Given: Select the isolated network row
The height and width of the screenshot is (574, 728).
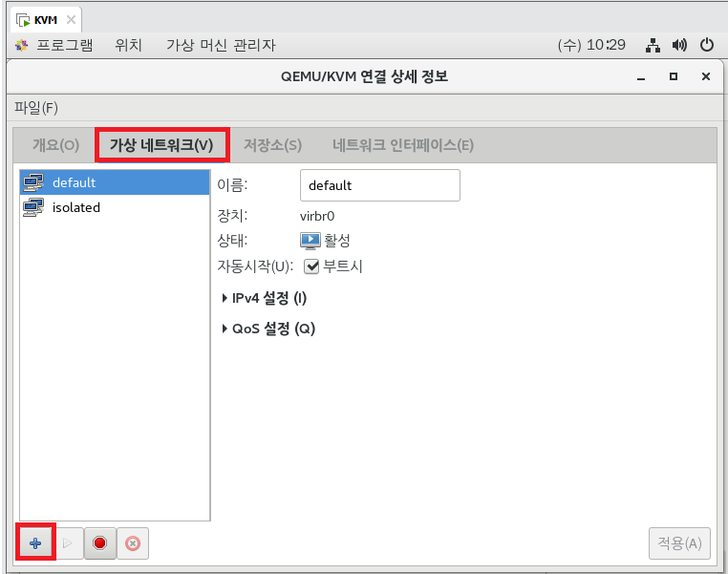Looking at the screenshot, I should click(x=115, y=207).
